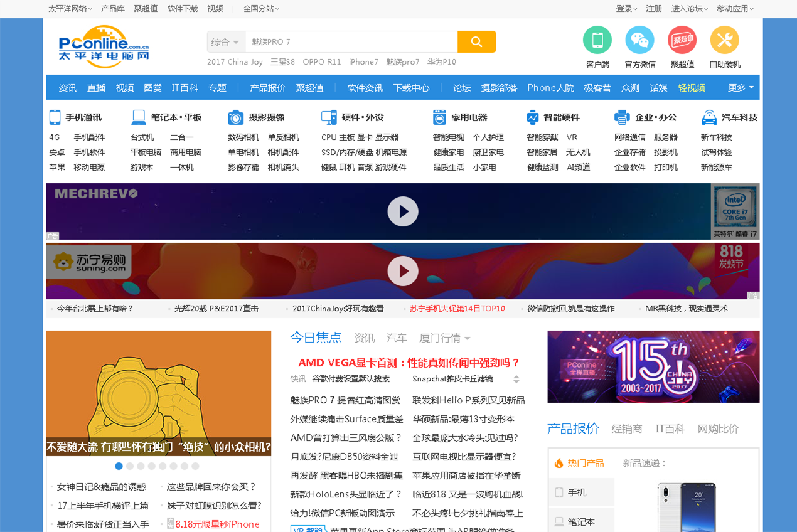Open the highlighted 轻视频 nav item
The width and height of the screenshot is (797, 532).
pyautogui.click(x=692, y=88)
